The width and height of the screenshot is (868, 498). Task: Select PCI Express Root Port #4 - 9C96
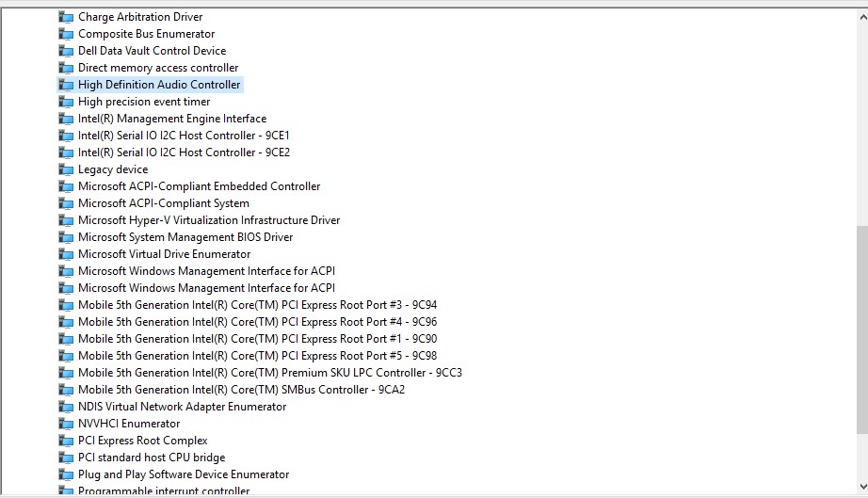[257, 322]
